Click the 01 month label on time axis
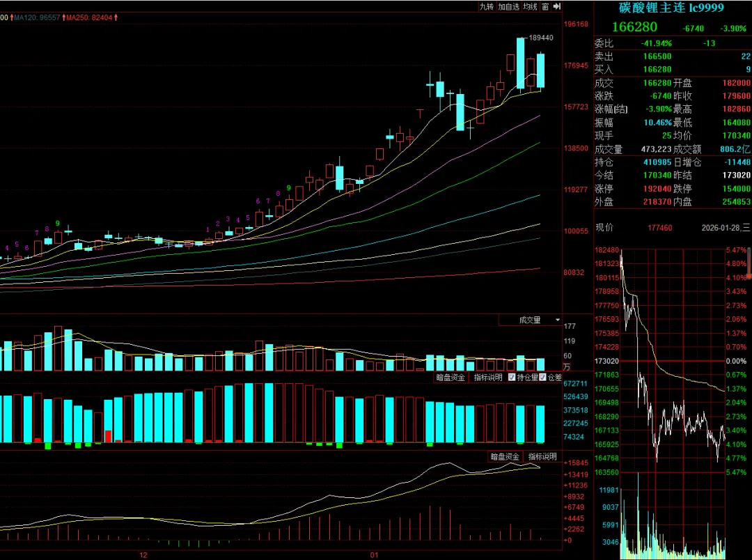 374,555
